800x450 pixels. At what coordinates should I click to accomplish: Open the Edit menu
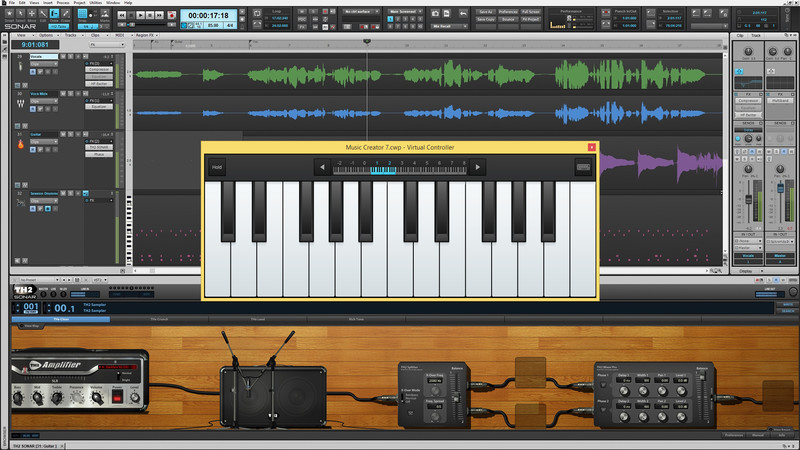coord(22,3)
